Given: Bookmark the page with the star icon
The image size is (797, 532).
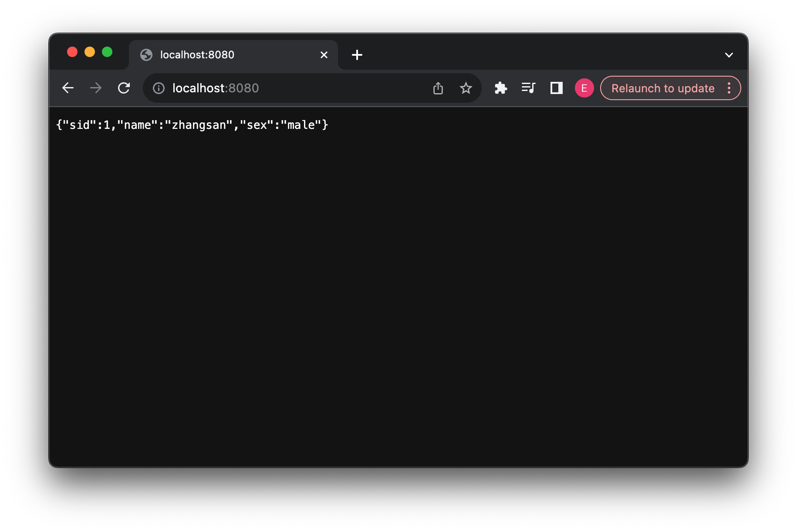Looking at the screenshot, I should (466, 88).
